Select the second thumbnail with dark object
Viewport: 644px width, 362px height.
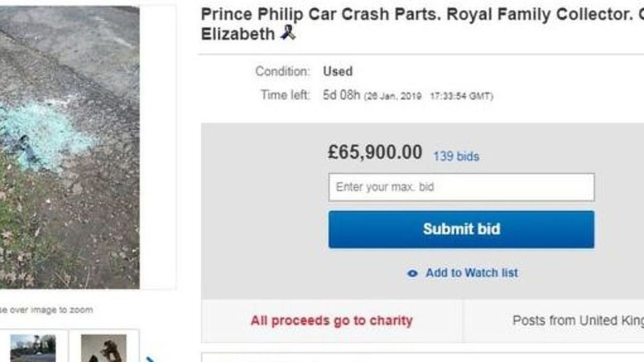(103, 349)
